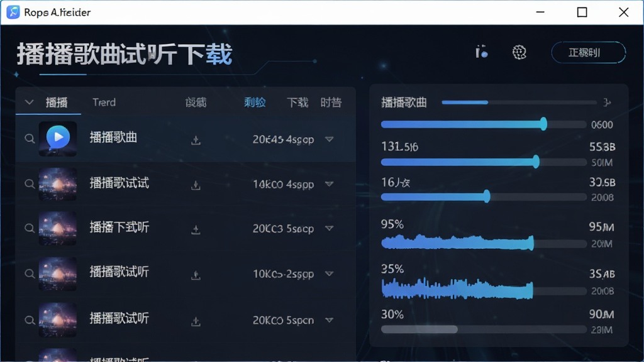Click the thin progress bar beside the 播播歌曲 panel title
The image size is (644, 362).
coord(519,102)
